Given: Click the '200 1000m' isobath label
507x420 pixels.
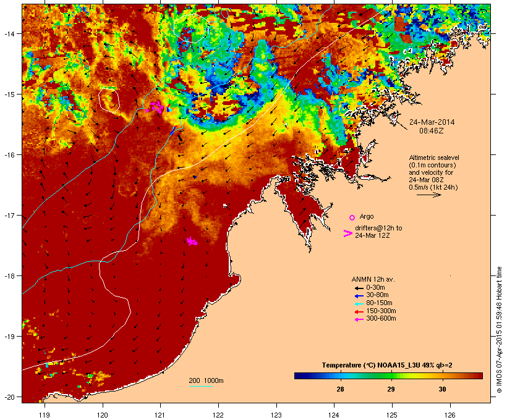Looking at the screenshot, I should tap(206, 380).
